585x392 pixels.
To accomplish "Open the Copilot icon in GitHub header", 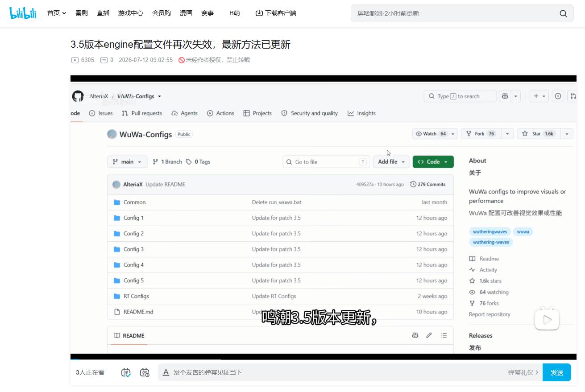I will [x=505, y=96].
